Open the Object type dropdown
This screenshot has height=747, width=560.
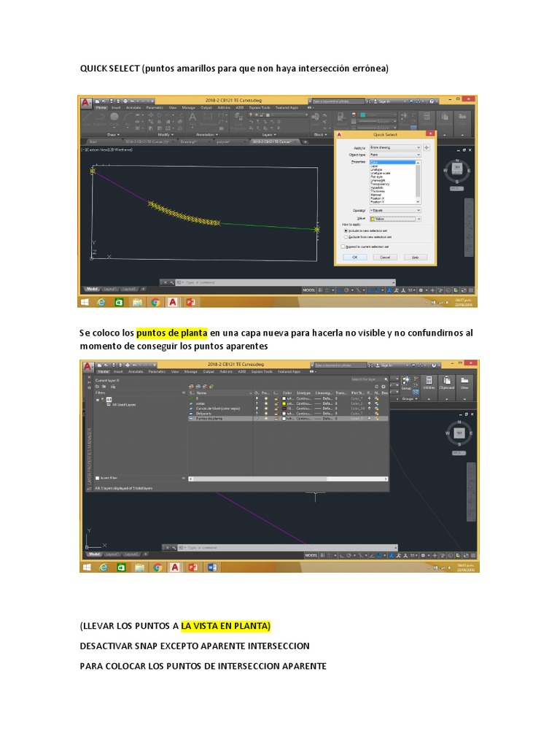coord(395,155)
